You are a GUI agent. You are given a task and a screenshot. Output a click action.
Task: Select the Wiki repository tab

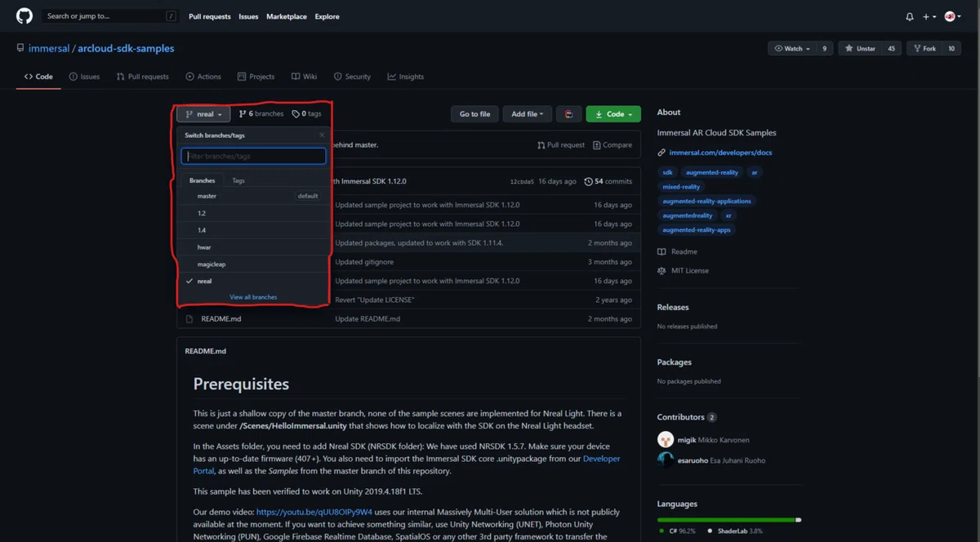click(x=304, y=77)
